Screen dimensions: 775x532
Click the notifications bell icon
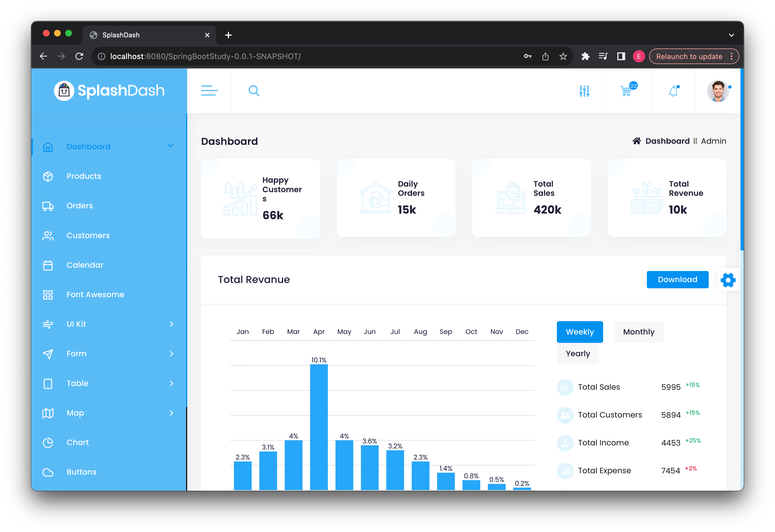coord(673,91)
